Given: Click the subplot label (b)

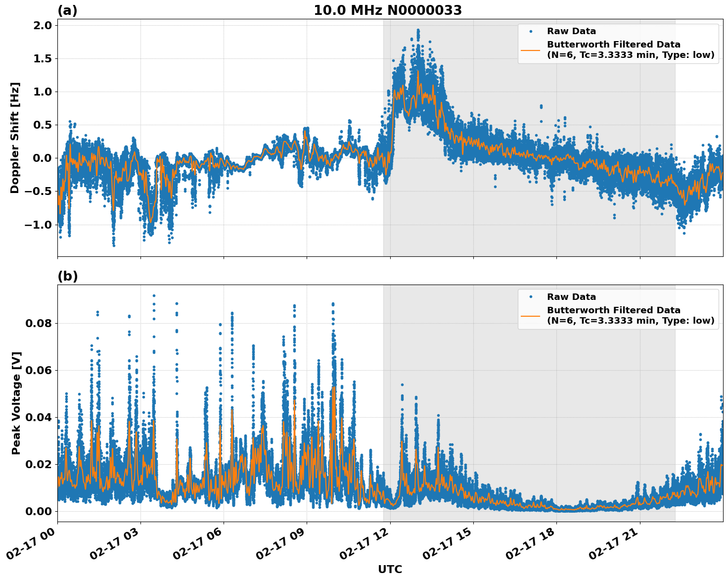Looking at the screenshot, I should [68, 276].
